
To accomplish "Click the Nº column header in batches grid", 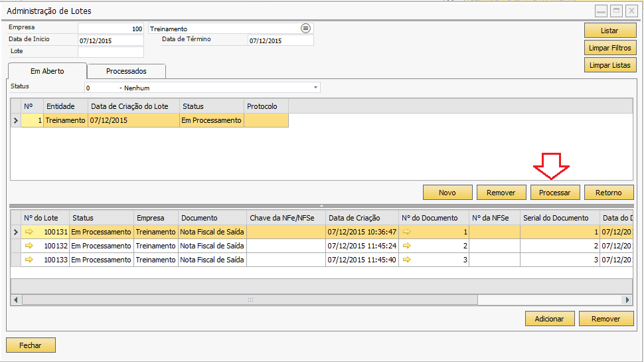I will [32, 106].
